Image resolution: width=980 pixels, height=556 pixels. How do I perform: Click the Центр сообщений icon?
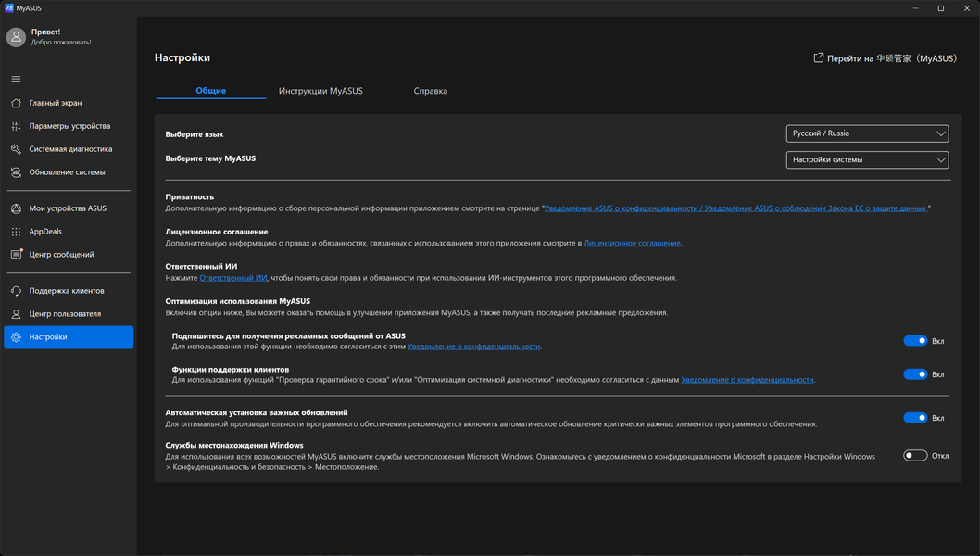tap(17, 255)
